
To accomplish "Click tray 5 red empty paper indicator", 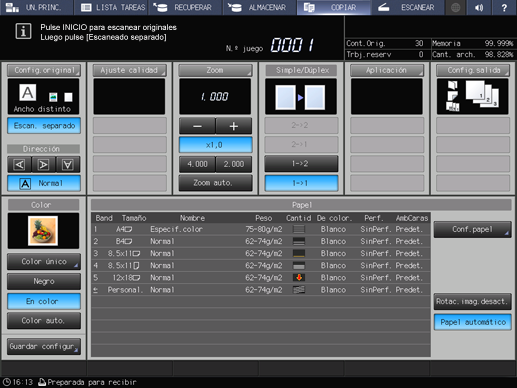I will click(x=299, y=278).
